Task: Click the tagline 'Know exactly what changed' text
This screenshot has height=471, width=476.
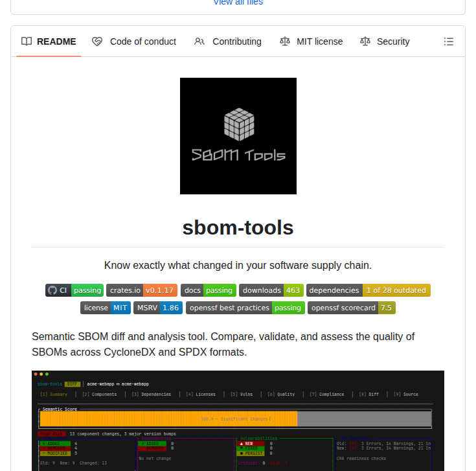Action: [x=238, y=266]
